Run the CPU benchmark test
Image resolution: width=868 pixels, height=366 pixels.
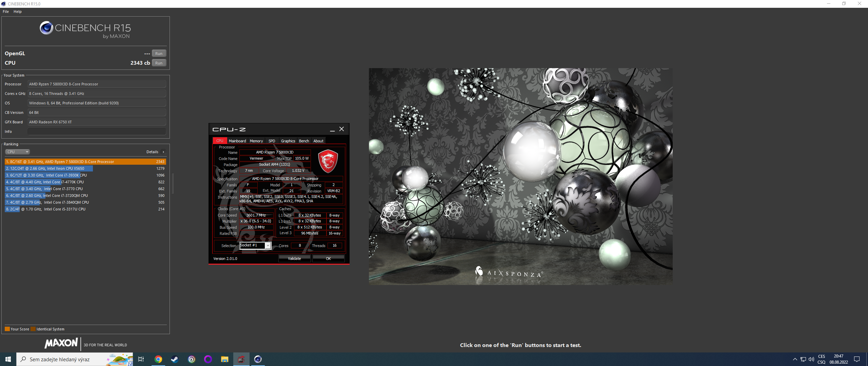(159, 63)
